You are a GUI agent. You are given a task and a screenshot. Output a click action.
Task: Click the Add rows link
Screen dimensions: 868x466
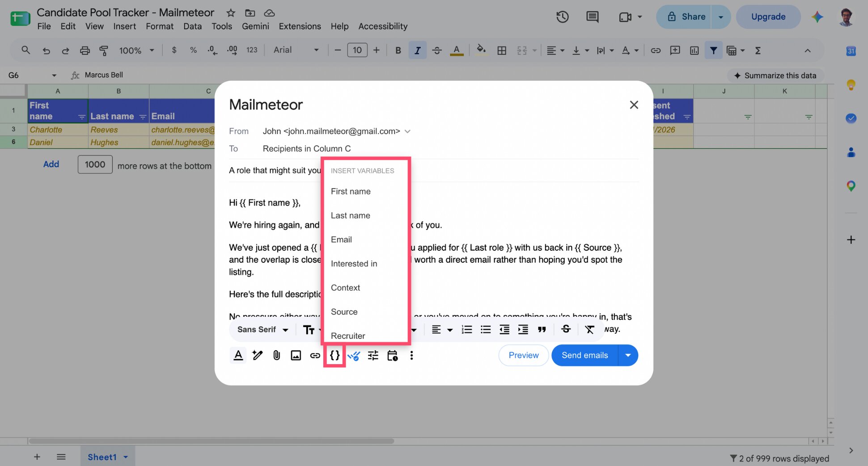[x=51, y=164]
